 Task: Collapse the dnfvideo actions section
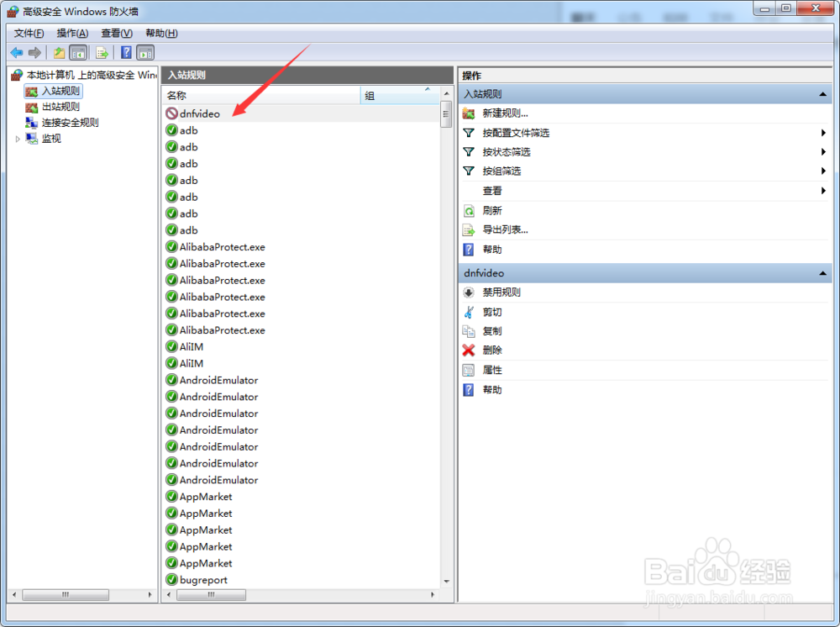(822, 273)
